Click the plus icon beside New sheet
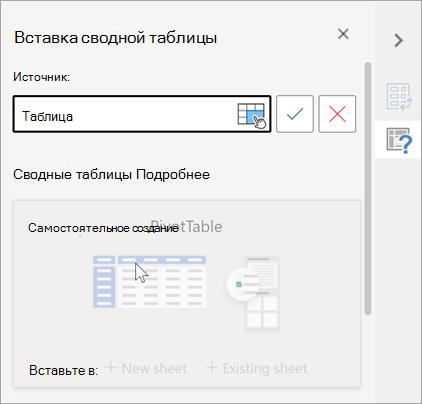 pos(111,368)
